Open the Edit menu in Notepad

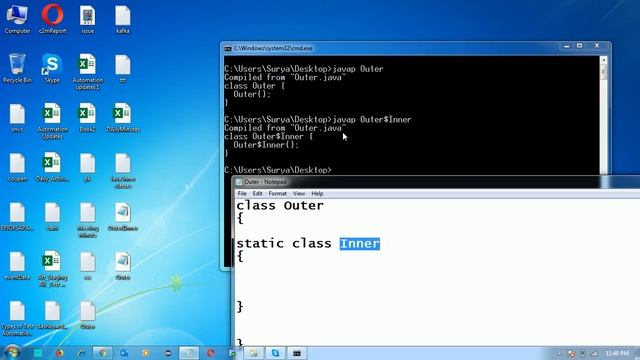(257, 193)
